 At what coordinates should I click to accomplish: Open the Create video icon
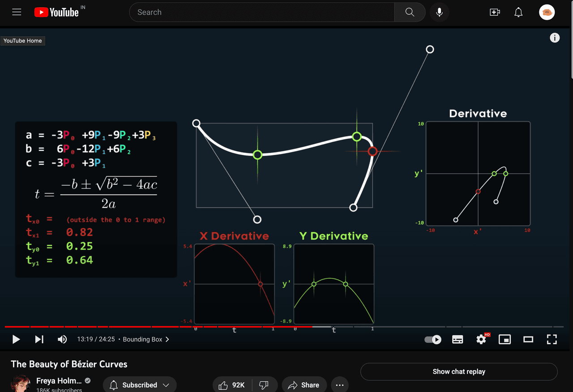pyautogui.click(x=495, y=12)
